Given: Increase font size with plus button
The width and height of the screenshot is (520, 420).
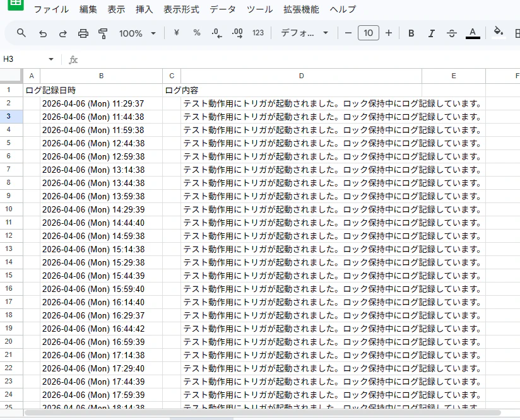Looking at the screenshot, I should pyautogui.click(x=389, y=33).
